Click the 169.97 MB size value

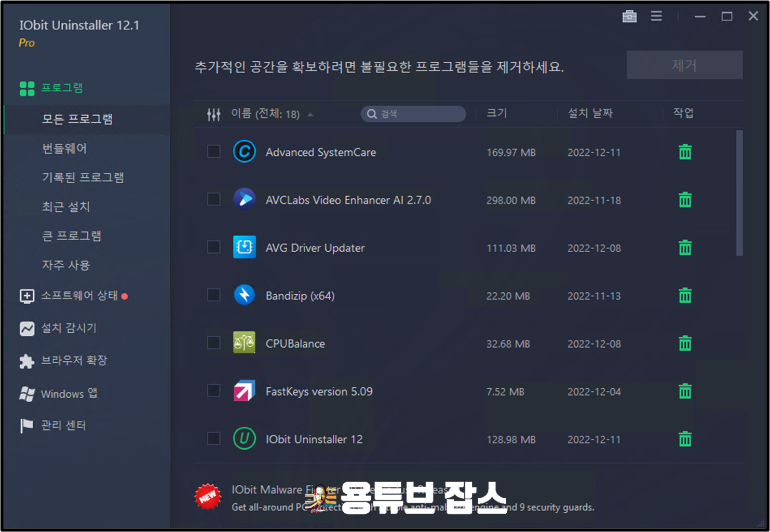(x=511, y=153)
